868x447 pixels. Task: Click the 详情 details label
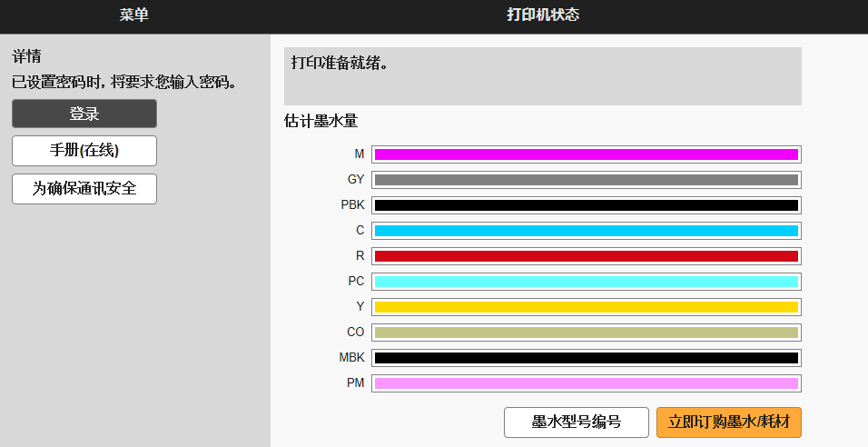coord(27,56)
